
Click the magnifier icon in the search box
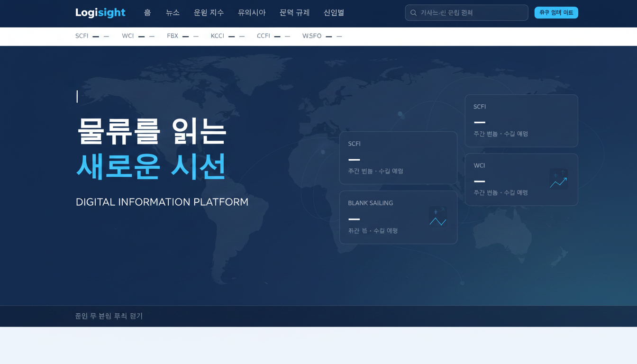pos(413,13)
